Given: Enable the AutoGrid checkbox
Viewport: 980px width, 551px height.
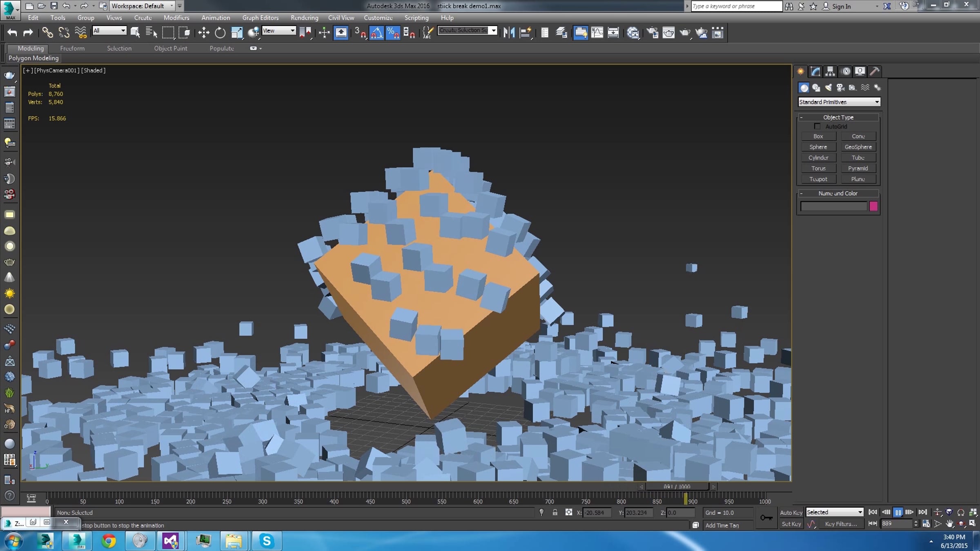Looking at the screenshot, I should (817, 127).
